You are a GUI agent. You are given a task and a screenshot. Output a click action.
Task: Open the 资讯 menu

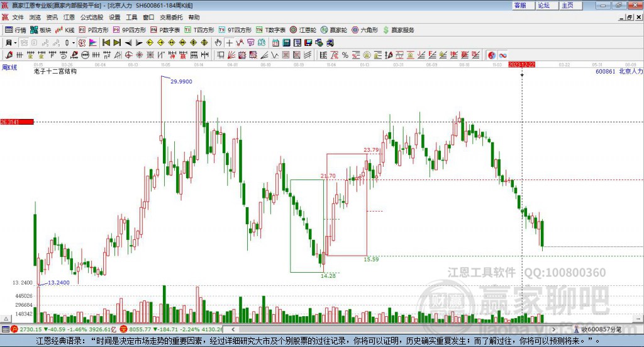tap(52, 17)
